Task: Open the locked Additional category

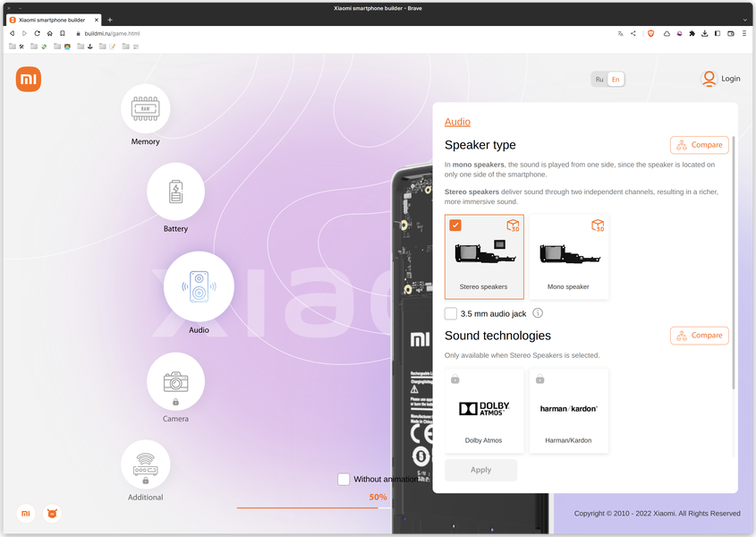Action: point(145,465)
